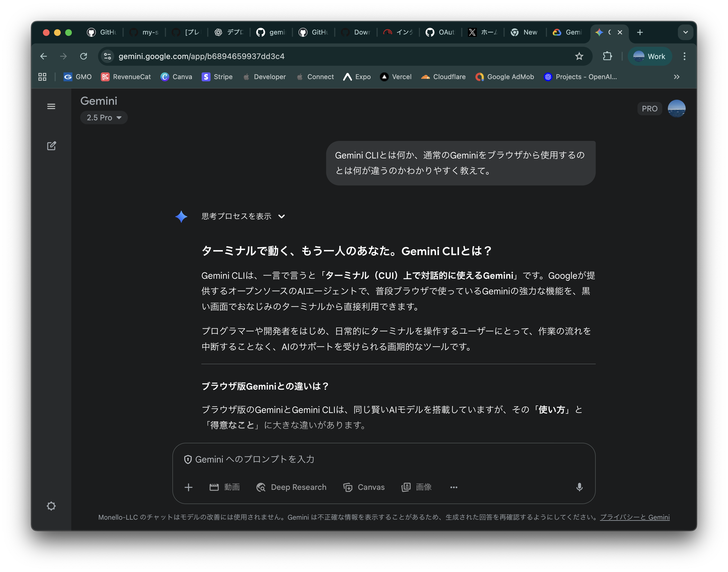Click the user prompt message bubble
This screenshot has width=728, height=572.
click(x=461, y=163)
